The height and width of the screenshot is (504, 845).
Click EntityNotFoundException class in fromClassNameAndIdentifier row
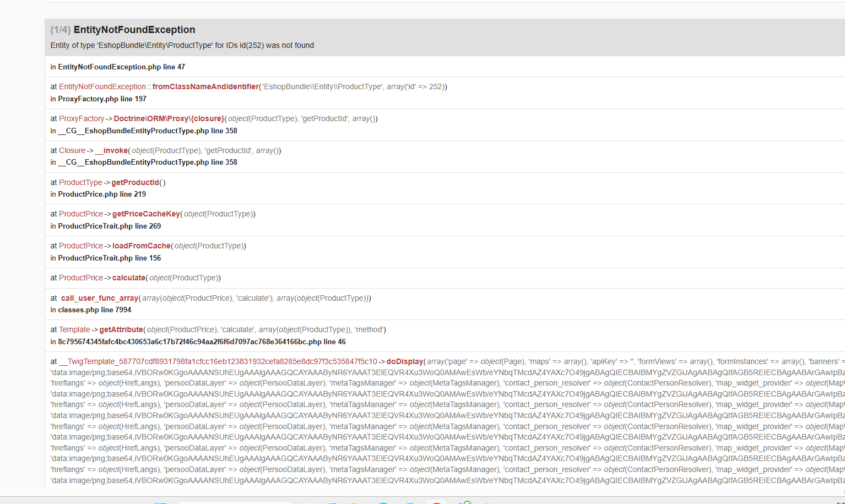pyautogui.click(x=102, y=86)
